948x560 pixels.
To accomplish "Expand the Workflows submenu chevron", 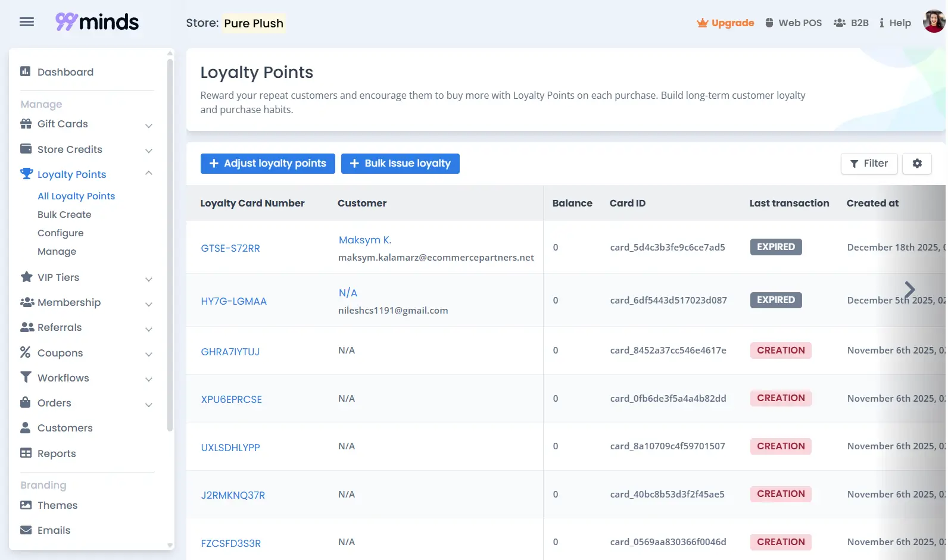I will (149, 379).
